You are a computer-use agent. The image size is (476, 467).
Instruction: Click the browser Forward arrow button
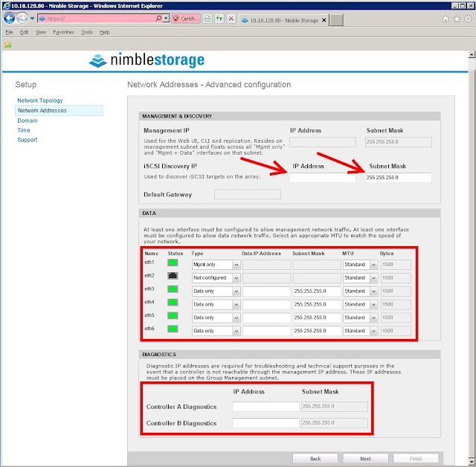point(22,18)
